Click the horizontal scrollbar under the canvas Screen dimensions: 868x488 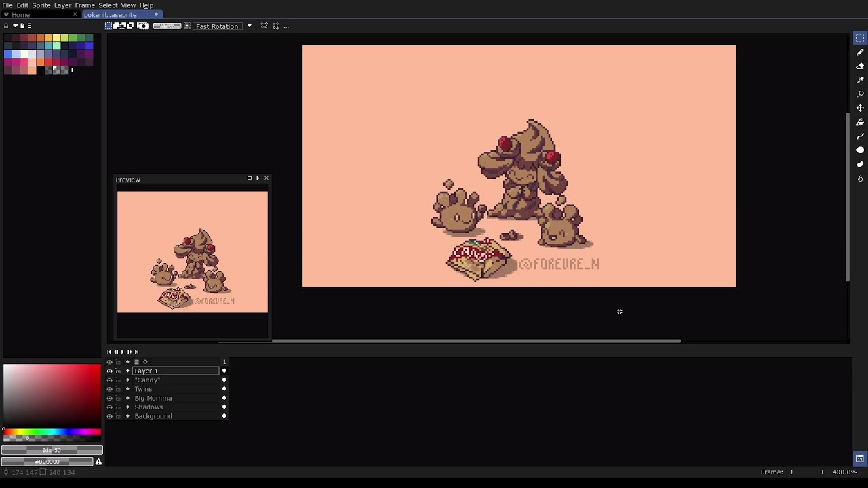(449, 341)
